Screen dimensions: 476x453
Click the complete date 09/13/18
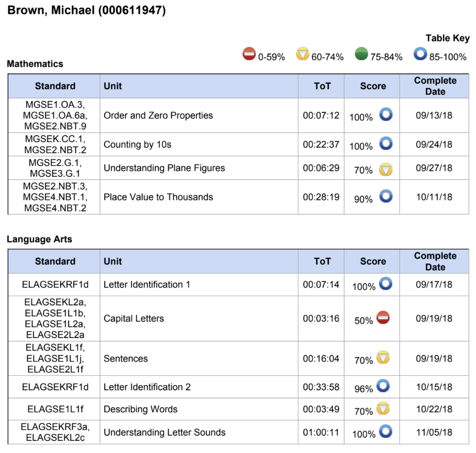point(434,115)
